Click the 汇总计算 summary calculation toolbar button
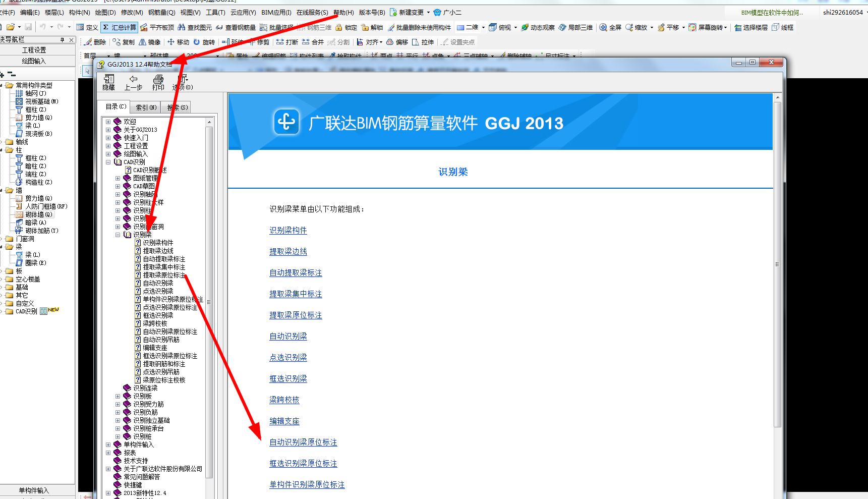This screenshot has width=868, height=499. point(119,27)
